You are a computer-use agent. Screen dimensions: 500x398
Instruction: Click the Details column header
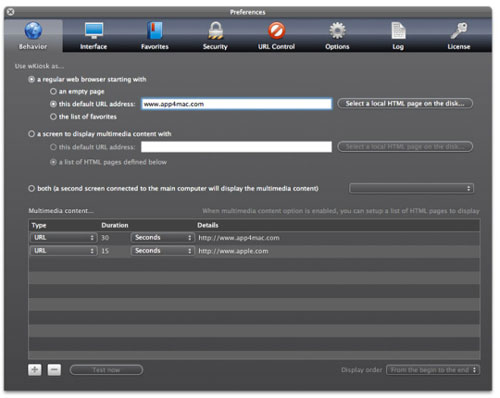coord(208,225)
